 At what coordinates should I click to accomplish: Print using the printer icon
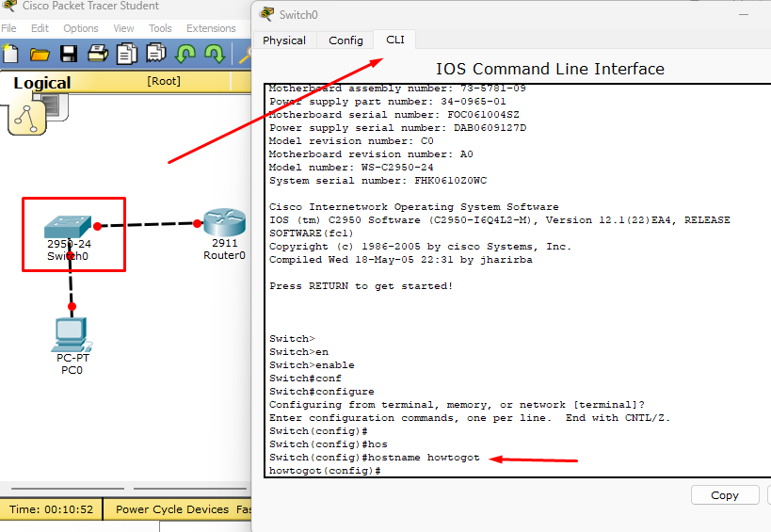pyautogui.click(x=98, y=53)
